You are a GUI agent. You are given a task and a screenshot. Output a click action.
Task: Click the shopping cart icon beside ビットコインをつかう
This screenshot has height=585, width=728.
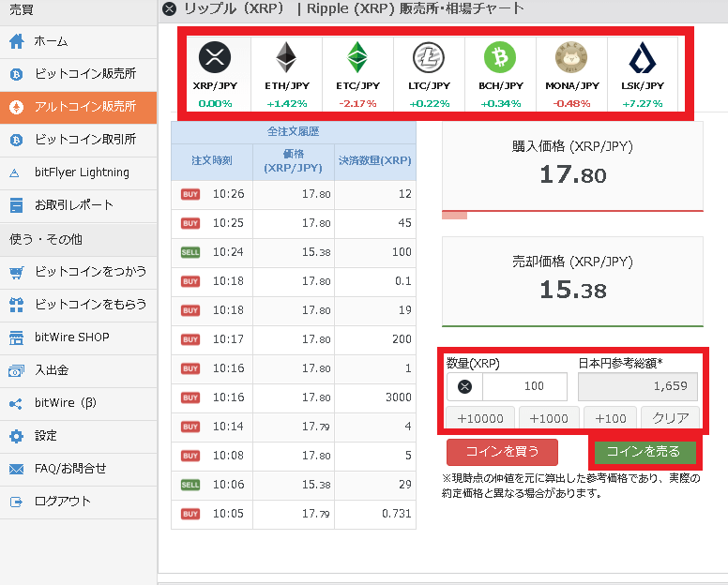(x=16, y=272)
